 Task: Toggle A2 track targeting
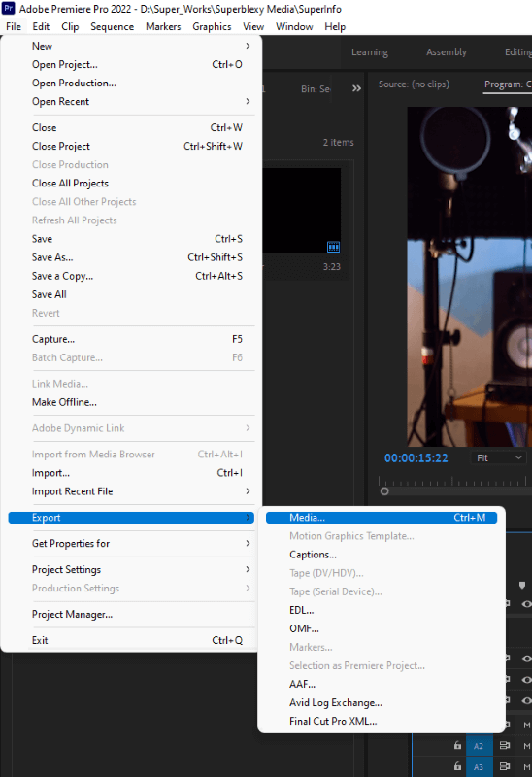pyautogui.click(x=479, y=746)
